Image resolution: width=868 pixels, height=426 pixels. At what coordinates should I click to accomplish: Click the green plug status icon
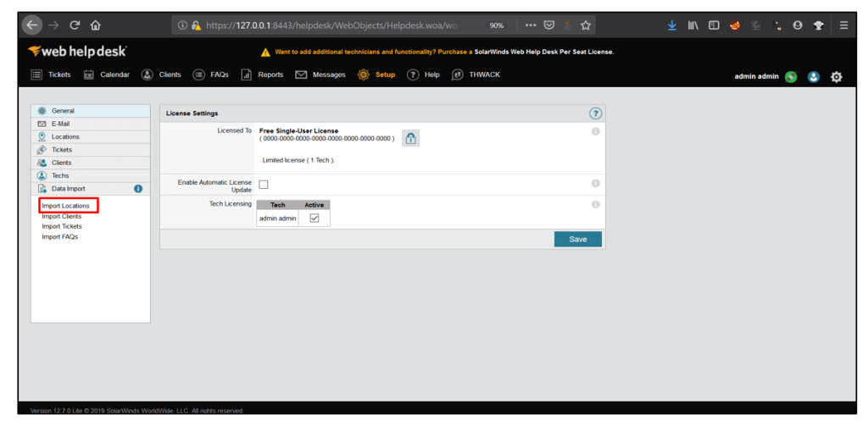(x=791, y=77)
